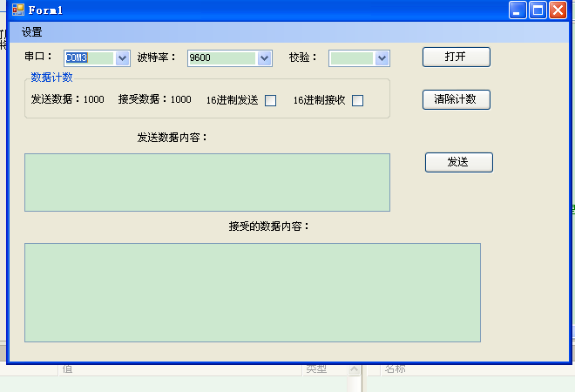
Task: Minimize the Form1 window
Action: (518, 10)
